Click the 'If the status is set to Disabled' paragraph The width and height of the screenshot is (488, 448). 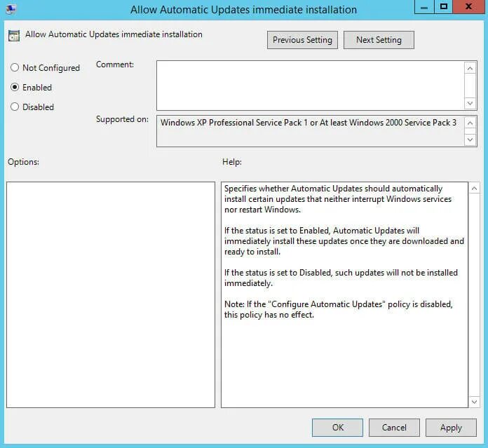[341, 278]
